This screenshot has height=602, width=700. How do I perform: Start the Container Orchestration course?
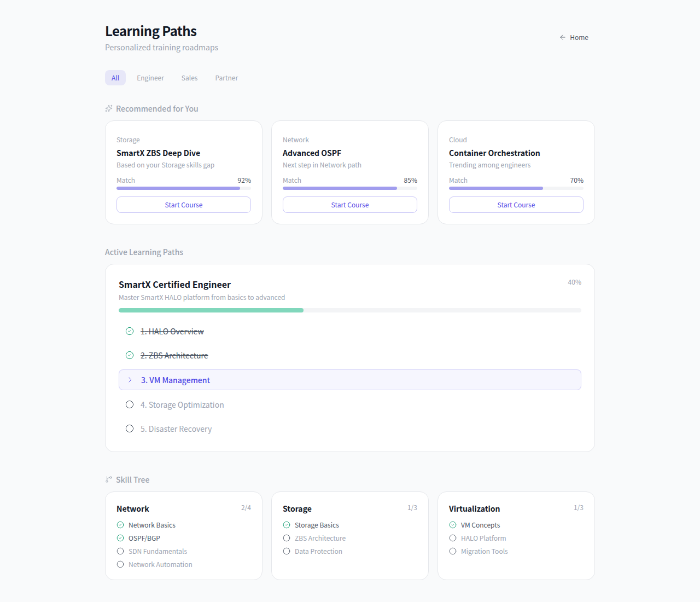click(x=516, y=205)
